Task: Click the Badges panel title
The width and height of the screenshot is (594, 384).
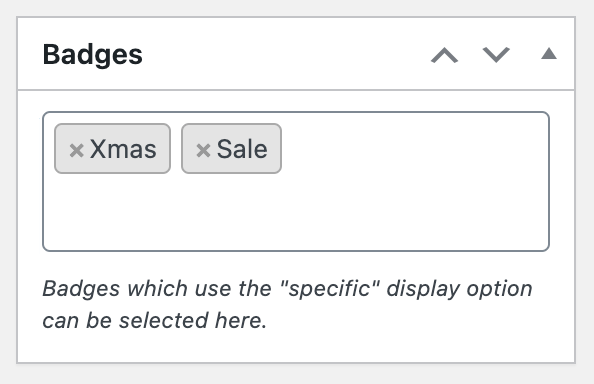Action: [x=92, y=55]
